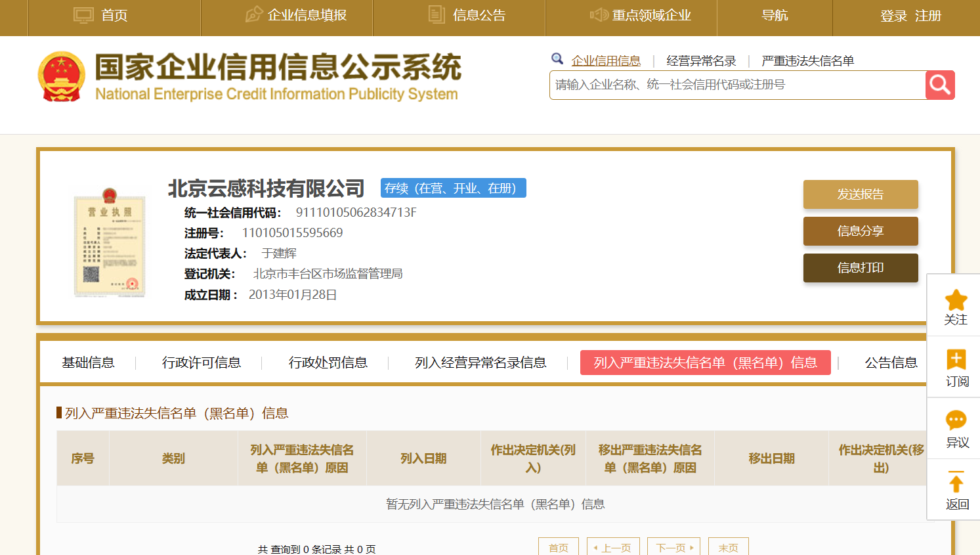The width and height of the screenshot is (980, 555).
Task: Click the red search magnifier button
Action: tap(940, 85)
